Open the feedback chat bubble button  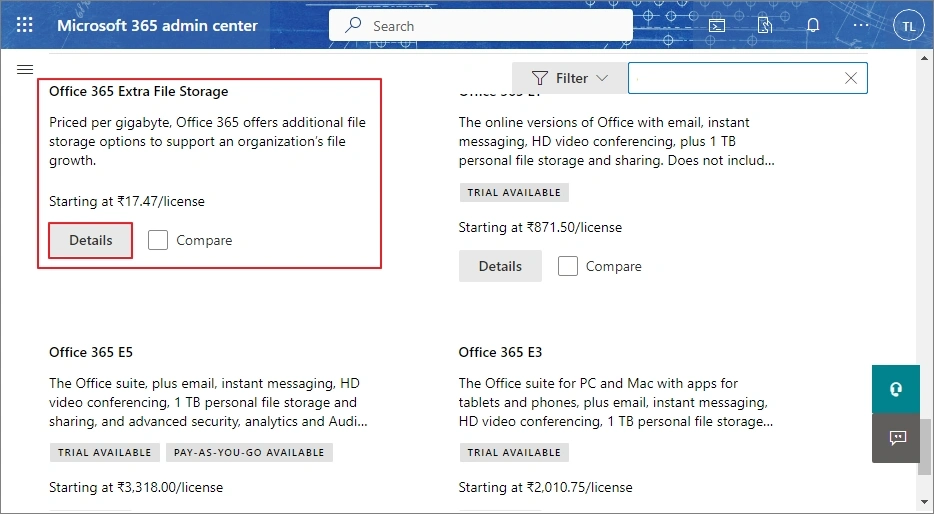click(x=896, y=438)
